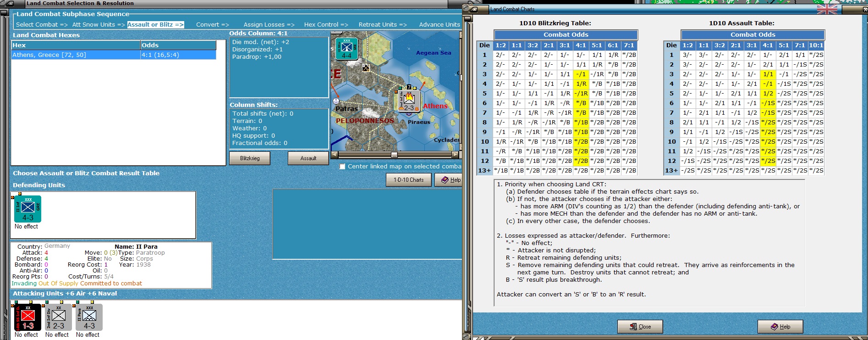
Task: Go to Hex Control subphase step
Action: click(326, 25)
